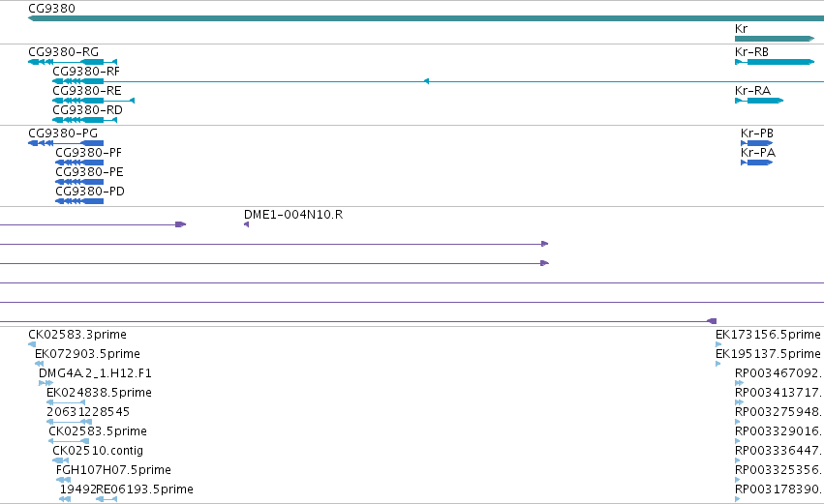Click the CG9380-PF label text
Screen dimensions: 824x504
point(88,153)
